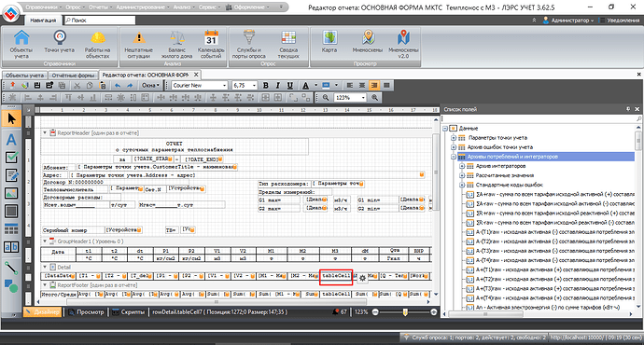Click the Zoom Out magnifier
The width and height of the screenshot is (644, 345).
click(326, 98)
